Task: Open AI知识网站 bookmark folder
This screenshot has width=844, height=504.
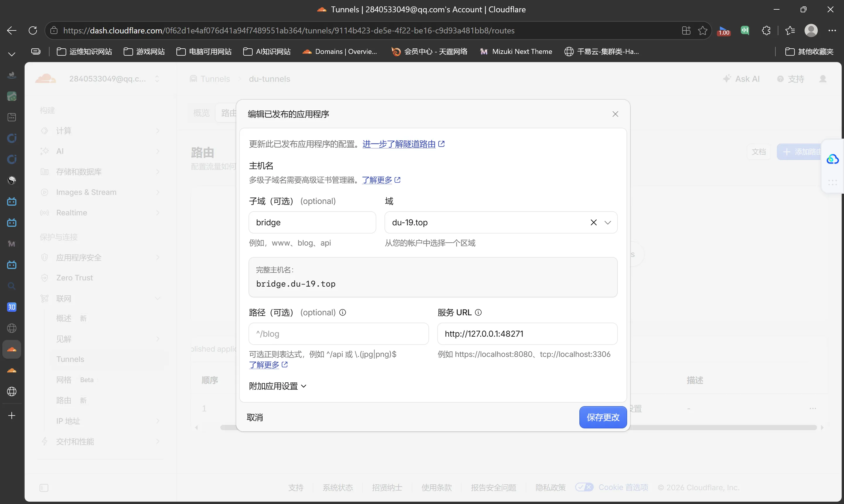Action: click(267, 52)
